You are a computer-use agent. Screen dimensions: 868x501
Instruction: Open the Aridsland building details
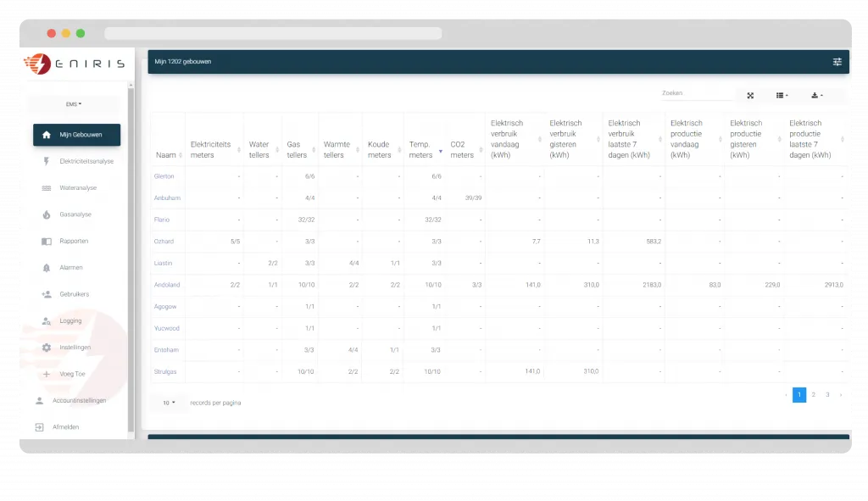click(x=169, y=285)
